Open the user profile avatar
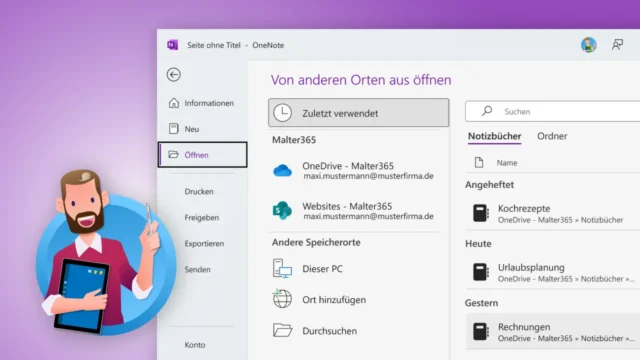 click(588, 44)
